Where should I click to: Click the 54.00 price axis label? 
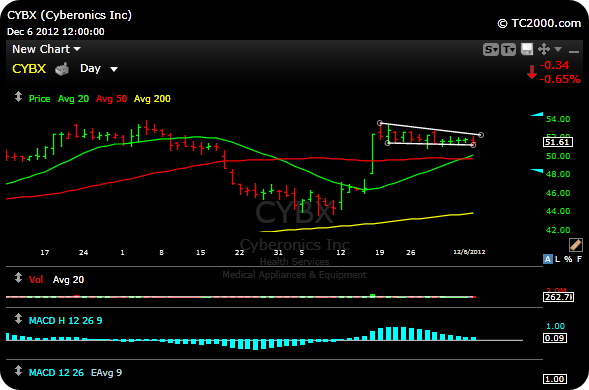[x=558, y=119]
